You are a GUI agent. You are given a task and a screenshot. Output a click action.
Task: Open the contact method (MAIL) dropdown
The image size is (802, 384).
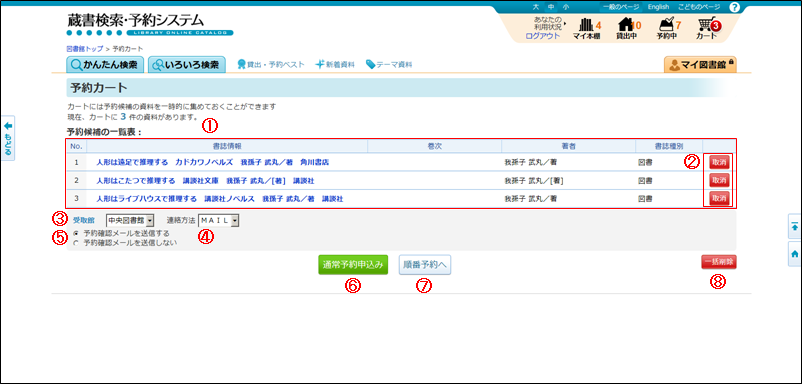[219, 220]
